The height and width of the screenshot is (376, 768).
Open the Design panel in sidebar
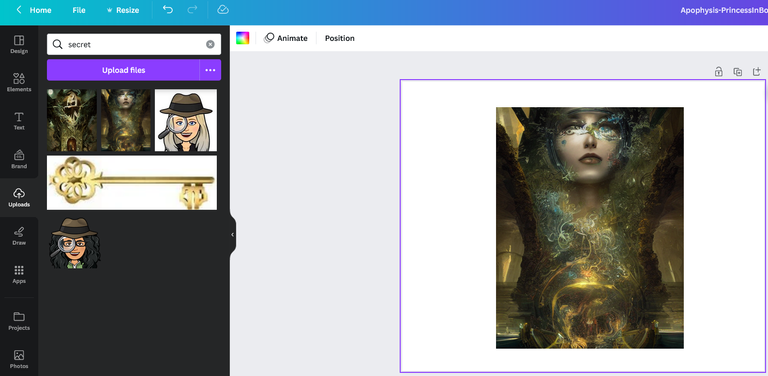[19, 44]
